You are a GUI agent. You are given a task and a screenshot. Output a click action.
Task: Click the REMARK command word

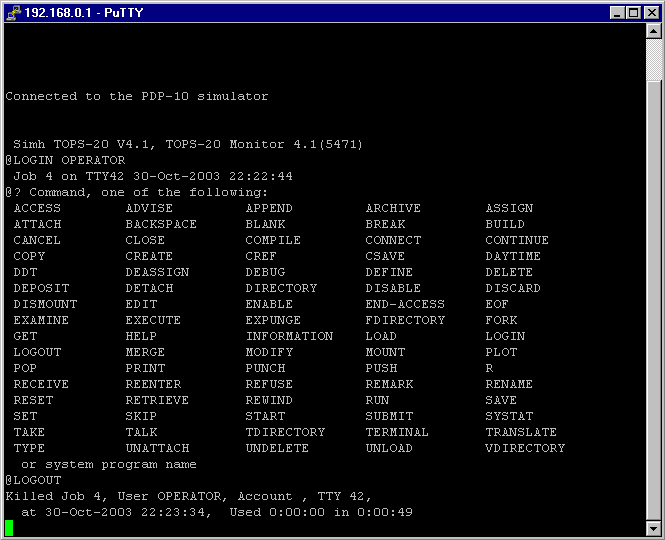389,384
